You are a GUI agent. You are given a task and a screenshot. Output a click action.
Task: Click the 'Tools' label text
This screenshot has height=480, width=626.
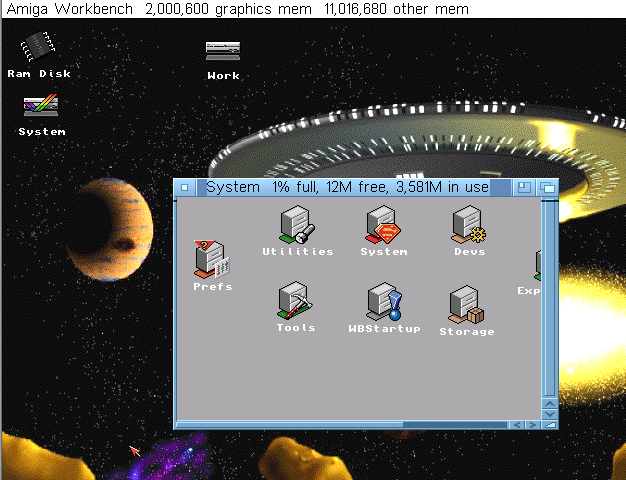pyautogui.click(x=296, y=328)
